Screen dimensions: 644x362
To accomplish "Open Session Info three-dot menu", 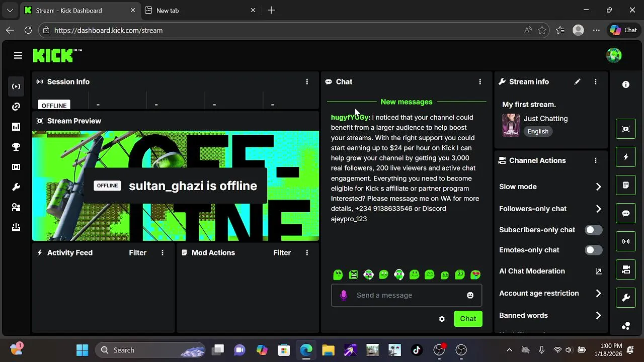I will [x=307, y=81].
